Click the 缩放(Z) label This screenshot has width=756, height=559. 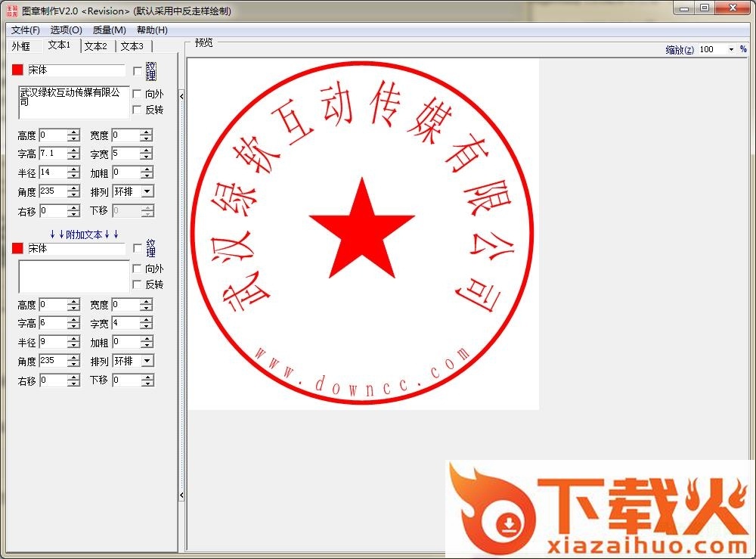pyautogui.click(x=680, y=50)
